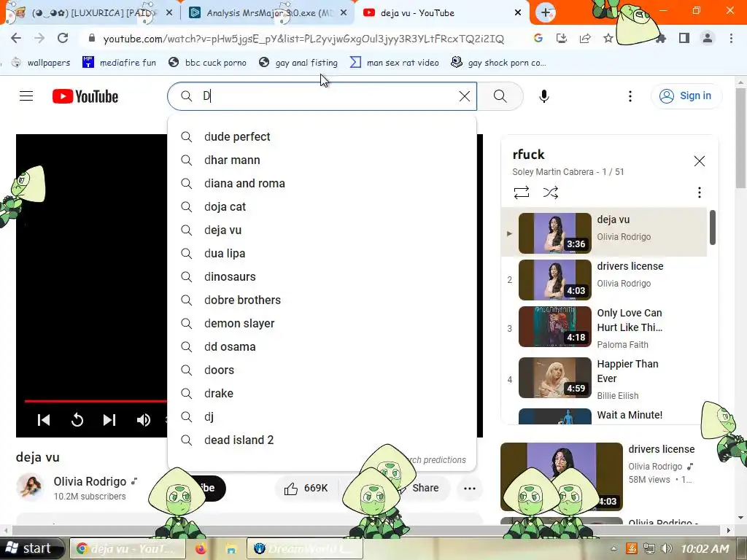Switch to the LUXURICA tab
Viewport: 747px width, 560px height.
[91, 13]
